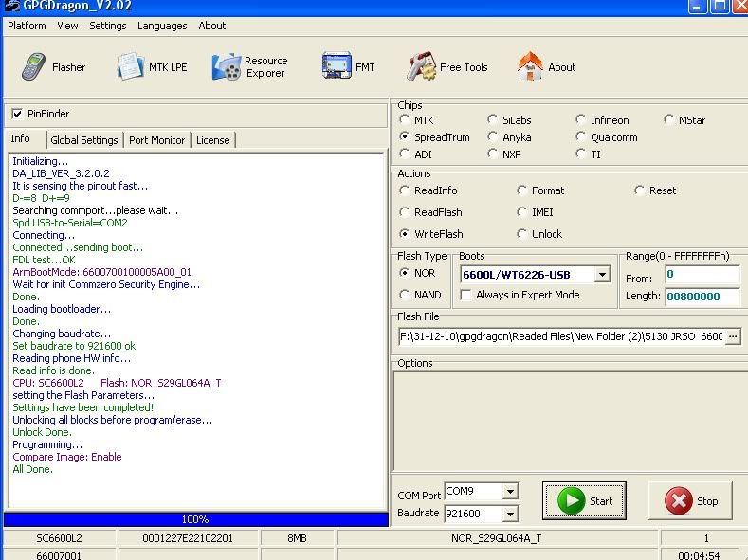Click the Range From input field
Screen dimensions: 748x560
coord(702,275)
